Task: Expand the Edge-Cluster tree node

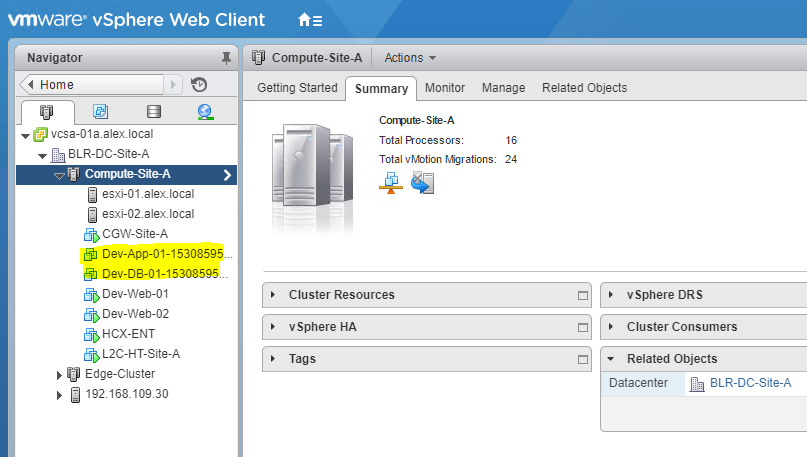Action: click(x=59, y=374)
